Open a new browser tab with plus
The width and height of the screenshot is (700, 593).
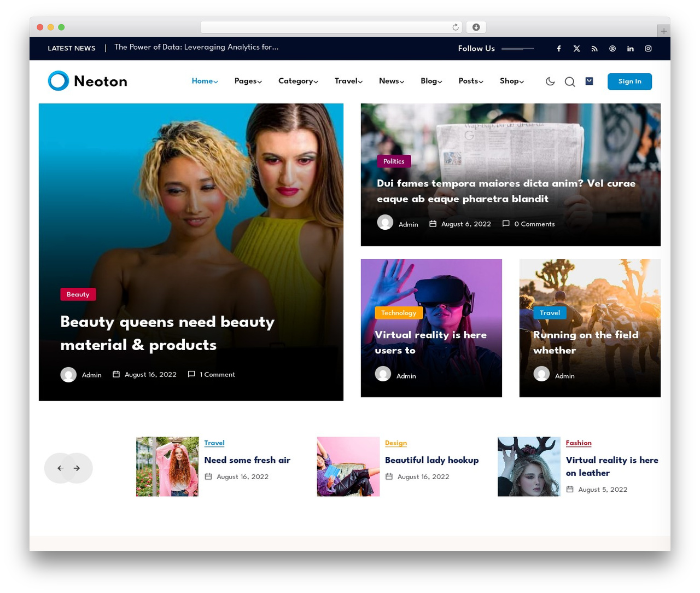click(x=663, y=31)
